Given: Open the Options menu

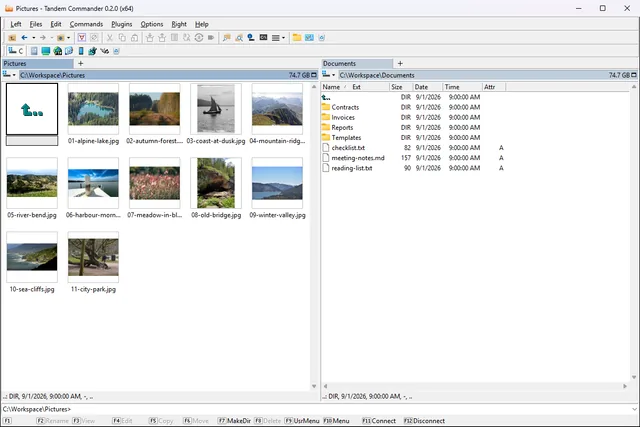Looking at the screenshot, I should (x=152, y=24).
